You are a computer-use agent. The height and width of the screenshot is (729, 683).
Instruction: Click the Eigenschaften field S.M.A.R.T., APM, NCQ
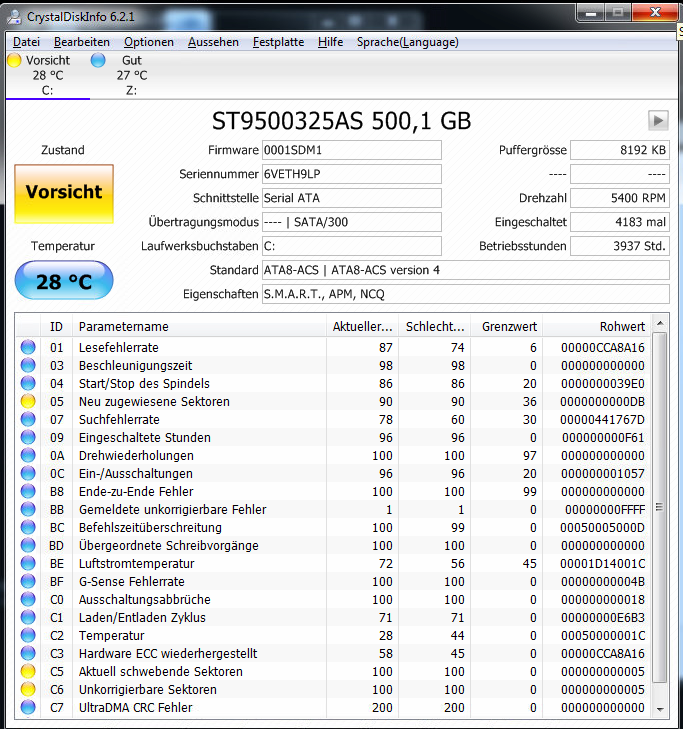click(x=465, y=294)
